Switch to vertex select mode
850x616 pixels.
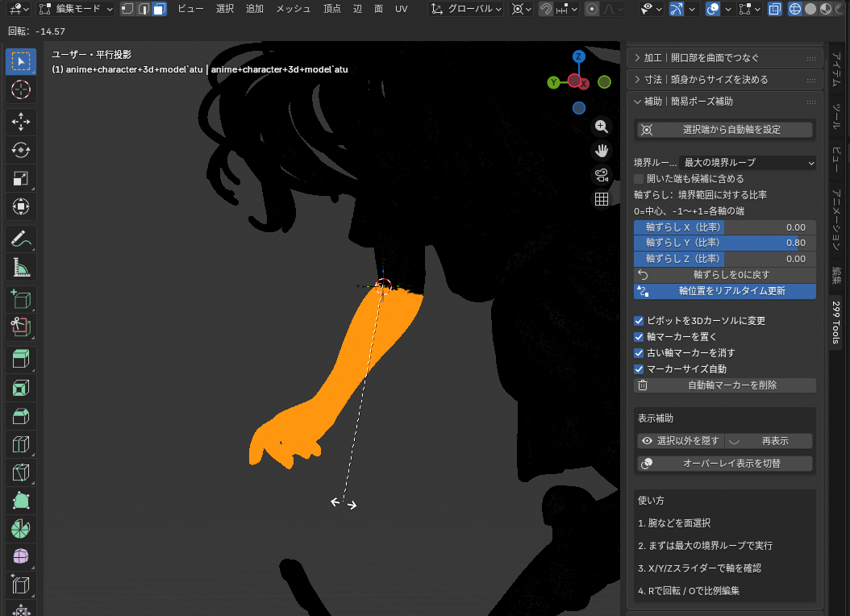click(127, 9)
